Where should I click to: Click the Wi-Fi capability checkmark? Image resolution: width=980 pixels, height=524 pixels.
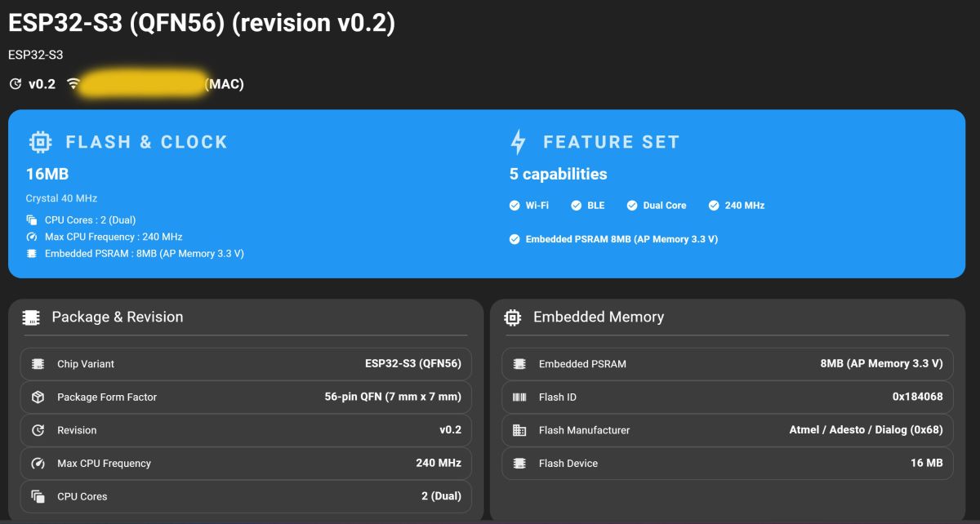click(514, 206)
